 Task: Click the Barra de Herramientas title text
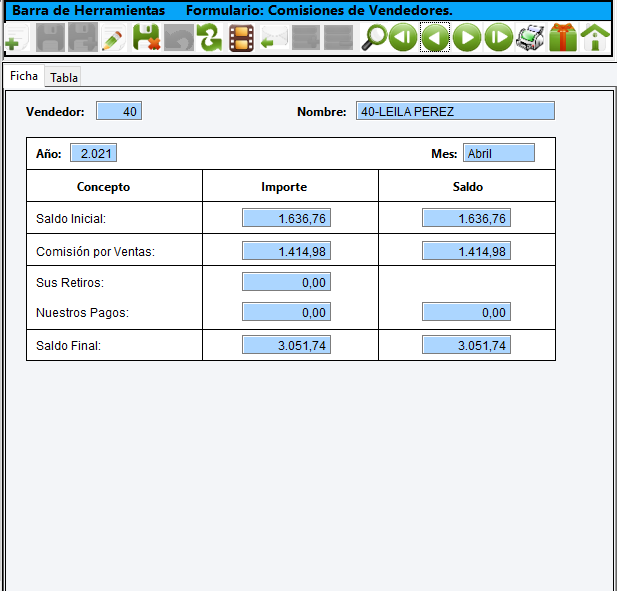pos(89,10)
